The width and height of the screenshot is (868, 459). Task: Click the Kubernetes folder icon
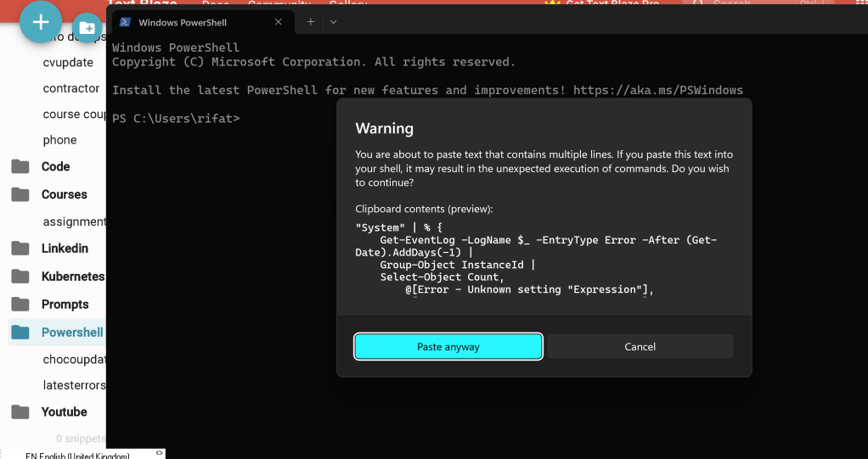pos(20,276)
